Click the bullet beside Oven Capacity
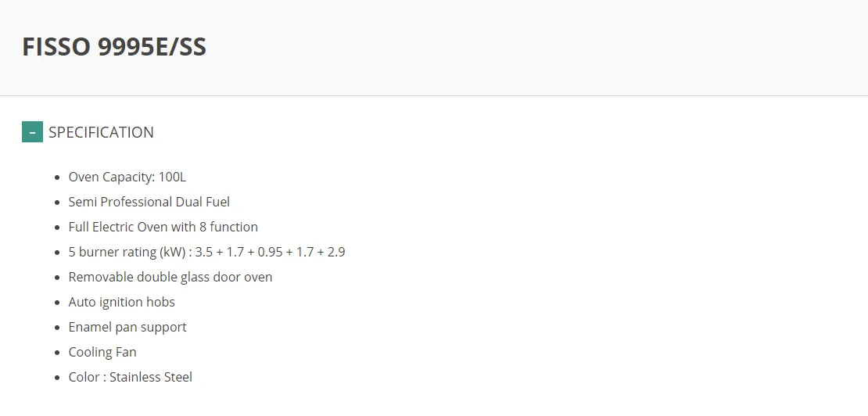 pyautogui.click(x=58, y=178)
